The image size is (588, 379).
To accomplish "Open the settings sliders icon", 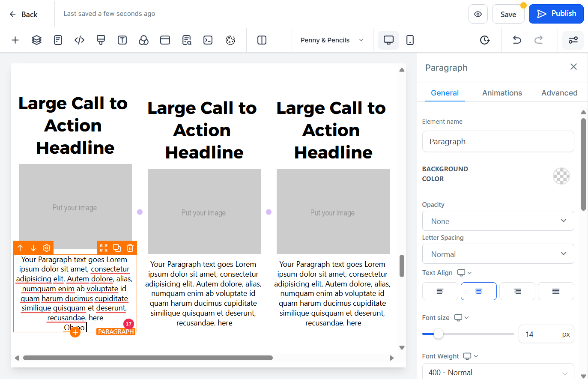I will [573, 40].
